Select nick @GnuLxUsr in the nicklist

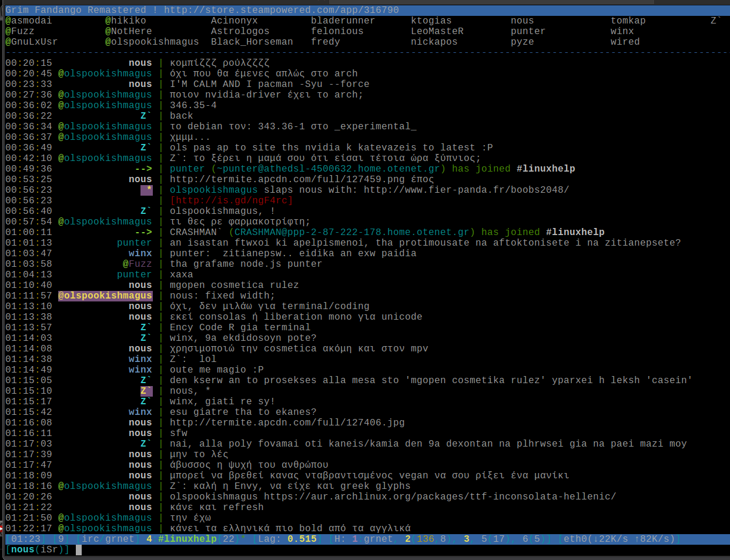[x=32, y=42]
